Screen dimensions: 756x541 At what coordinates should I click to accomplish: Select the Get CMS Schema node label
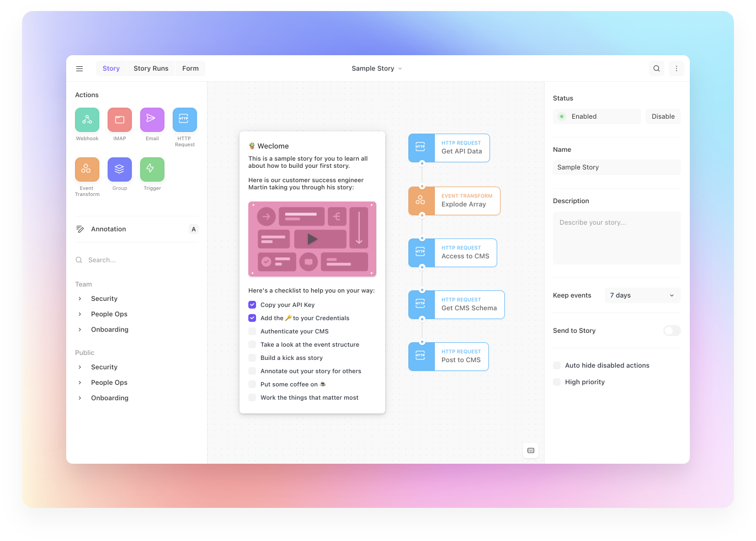pos(469,308)
